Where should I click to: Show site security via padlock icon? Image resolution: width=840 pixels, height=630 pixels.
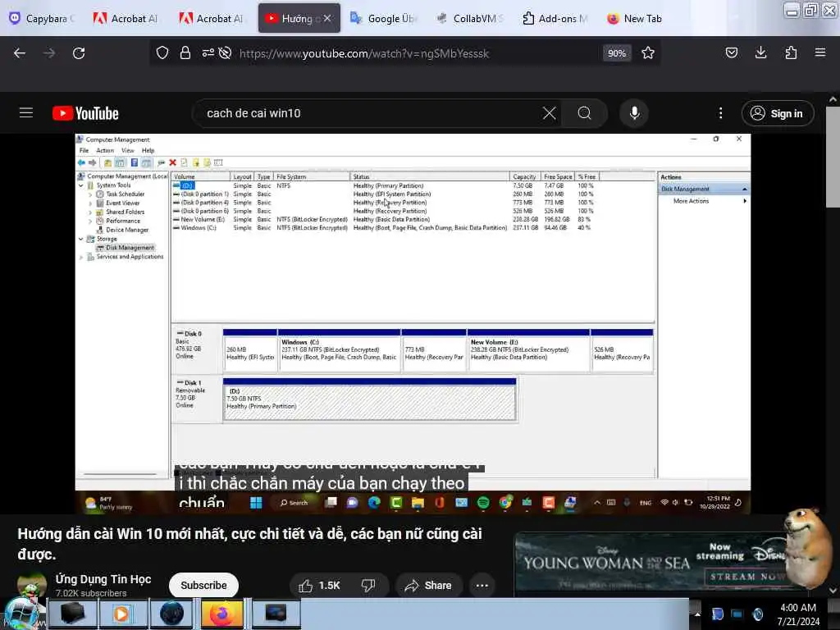(185, 53)
